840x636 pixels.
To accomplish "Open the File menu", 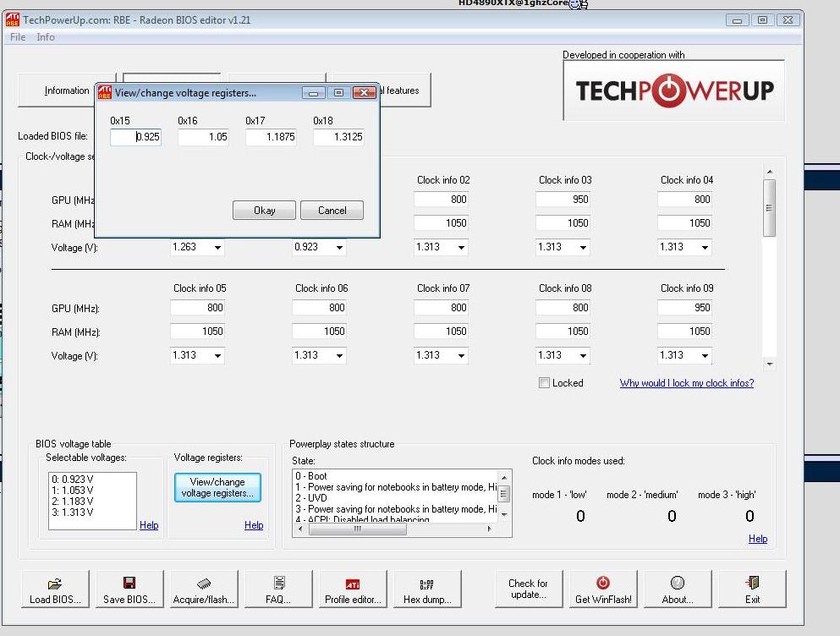I will tap(18, 37).
